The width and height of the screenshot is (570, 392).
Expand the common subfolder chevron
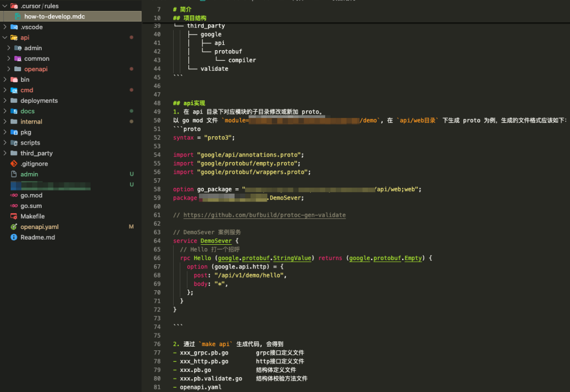tap(9, 59)
